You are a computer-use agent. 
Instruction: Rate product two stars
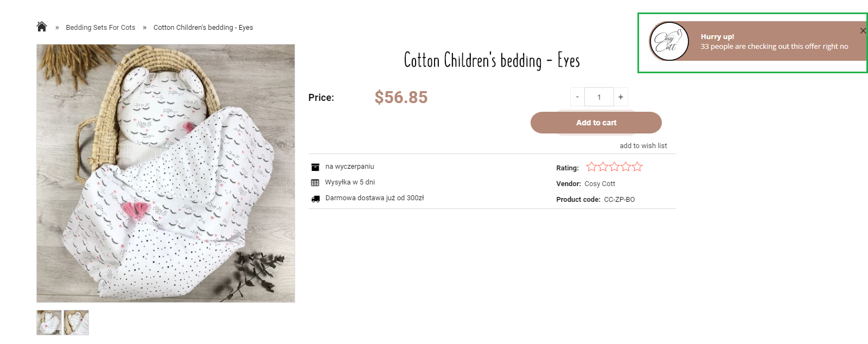click(x=603, y=167)
